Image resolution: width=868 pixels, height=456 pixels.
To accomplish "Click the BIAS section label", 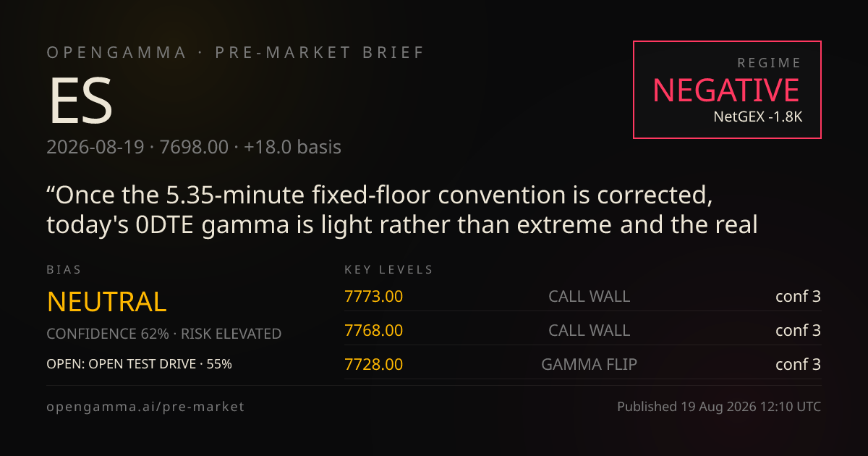I will point(64,270).
